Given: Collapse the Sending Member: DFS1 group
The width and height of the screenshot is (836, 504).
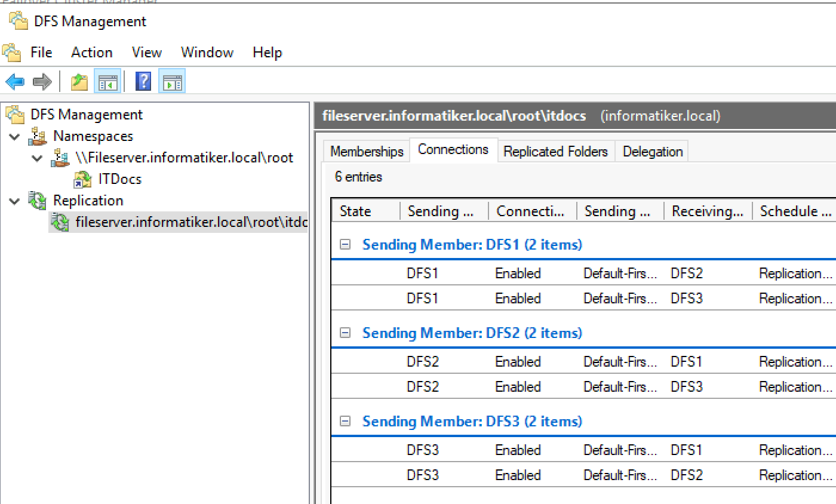Looking at the screenshot, I should click(345, 244).
